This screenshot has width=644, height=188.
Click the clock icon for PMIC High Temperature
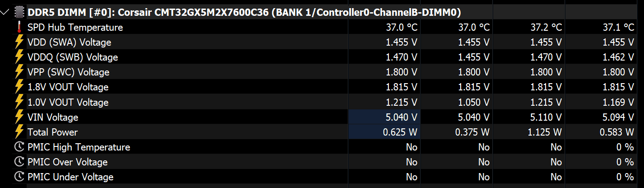coord(19,147)
